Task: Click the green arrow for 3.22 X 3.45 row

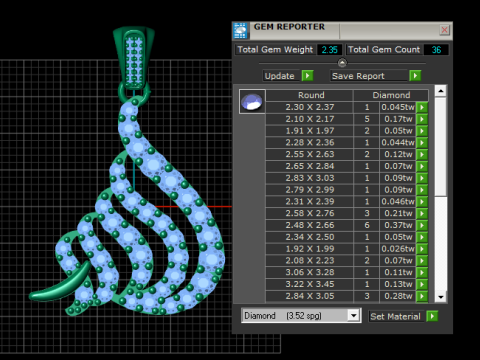Action: [422, 284]
